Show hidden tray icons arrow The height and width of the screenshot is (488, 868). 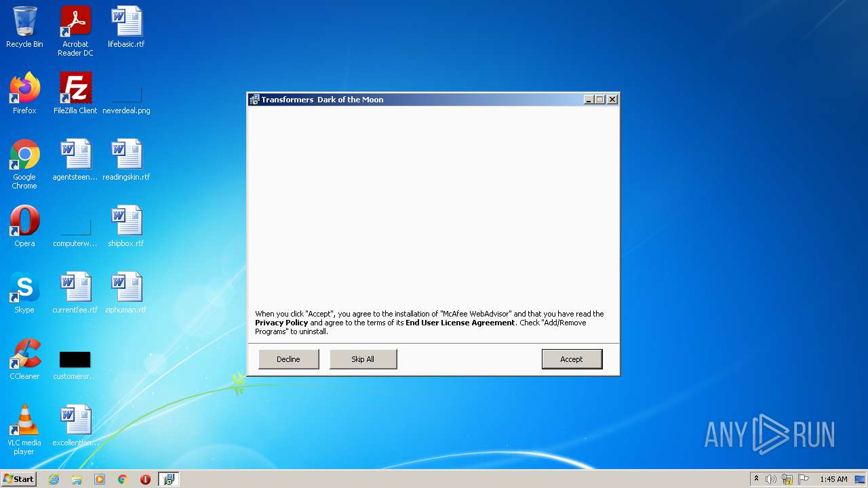tap(756, 479)
